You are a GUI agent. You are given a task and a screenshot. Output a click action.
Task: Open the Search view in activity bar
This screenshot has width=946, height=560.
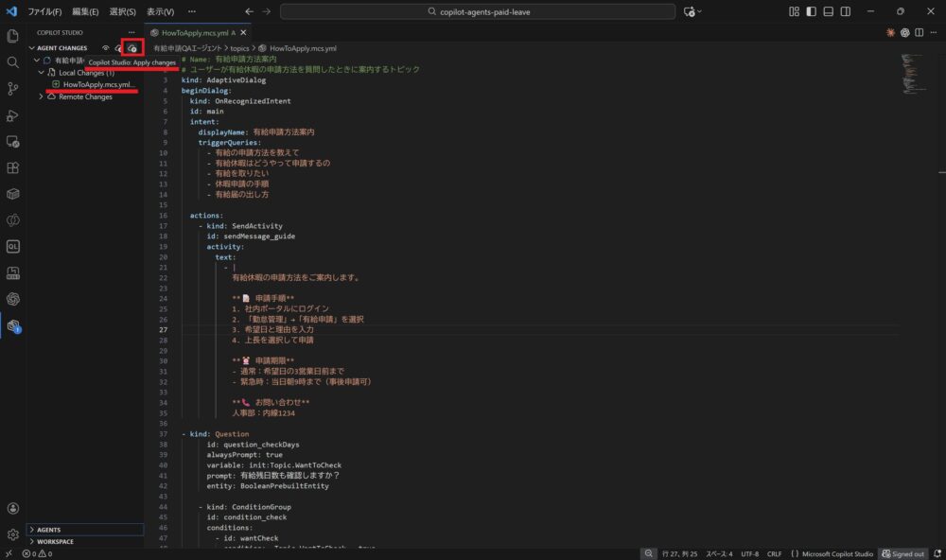tap(13, 61)
